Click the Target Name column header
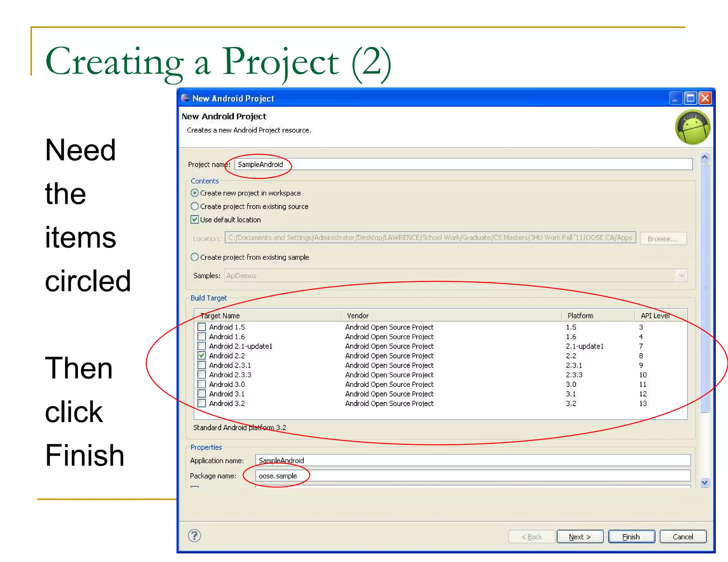This screenshot has height=562, width=728. tap(268, 315)
